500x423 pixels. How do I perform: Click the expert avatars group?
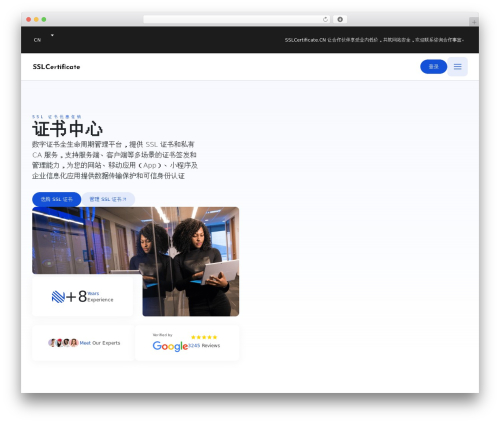63,342
